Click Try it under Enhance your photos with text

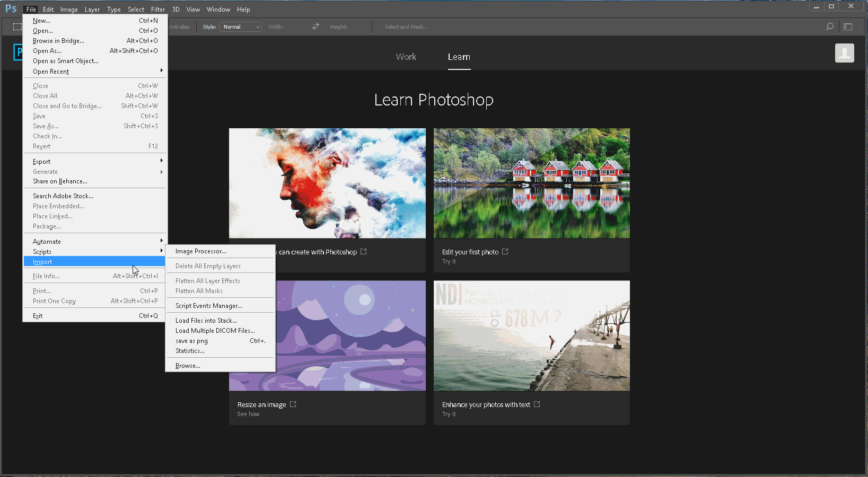pos(449,414)
